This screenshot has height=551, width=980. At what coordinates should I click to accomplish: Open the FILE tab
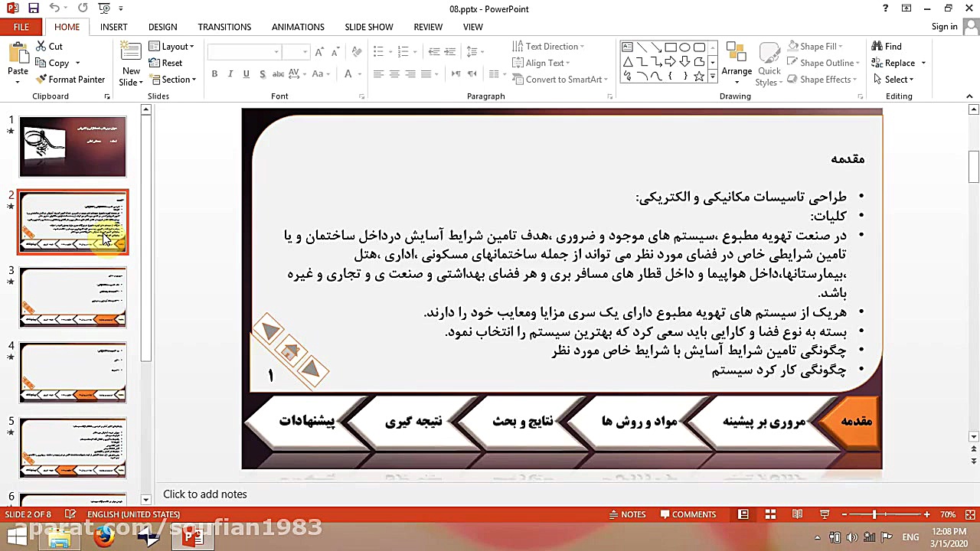point(21,27)
